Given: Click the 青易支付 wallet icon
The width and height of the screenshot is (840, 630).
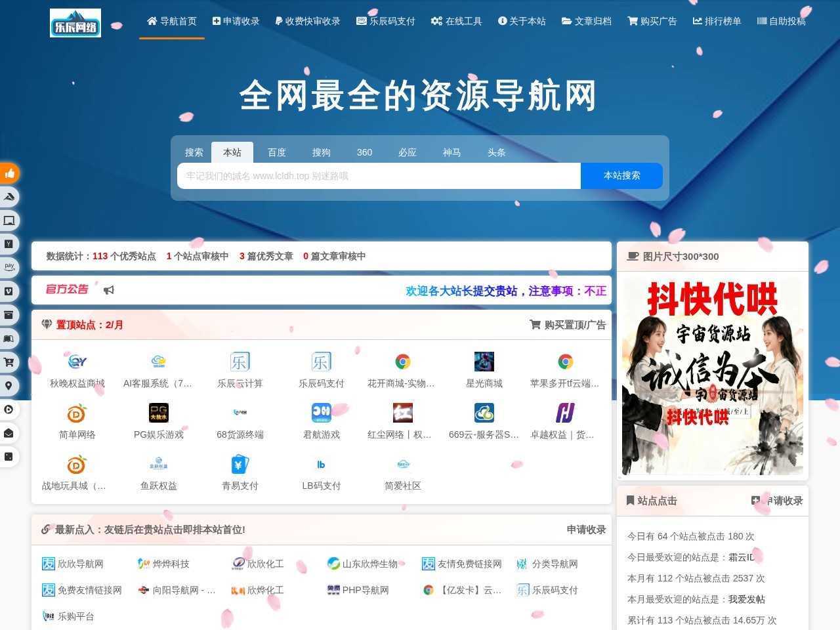Looking at the screenshot, I should tap(239, 465).
